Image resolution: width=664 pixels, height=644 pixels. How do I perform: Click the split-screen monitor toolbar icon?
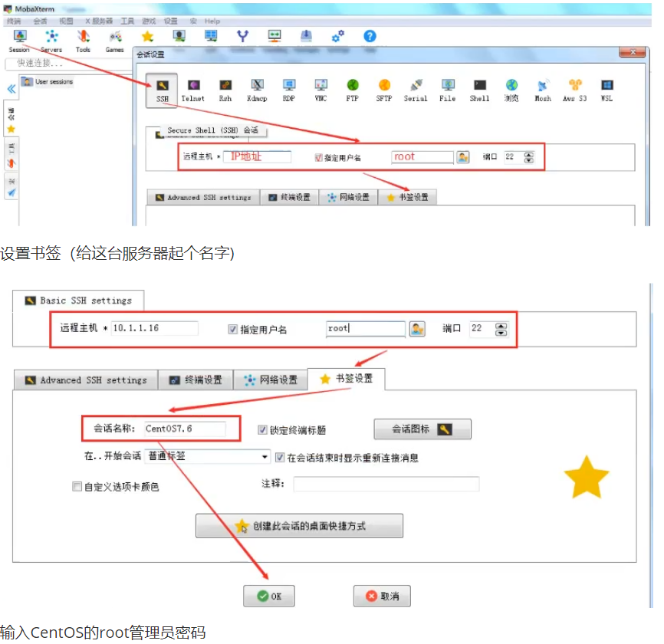pyautogui.click(x=211, y=36)
